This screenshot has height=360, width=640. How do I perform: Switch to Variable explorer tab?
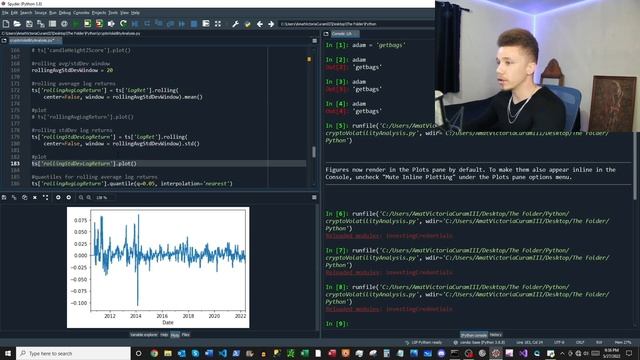coord(144,335)
